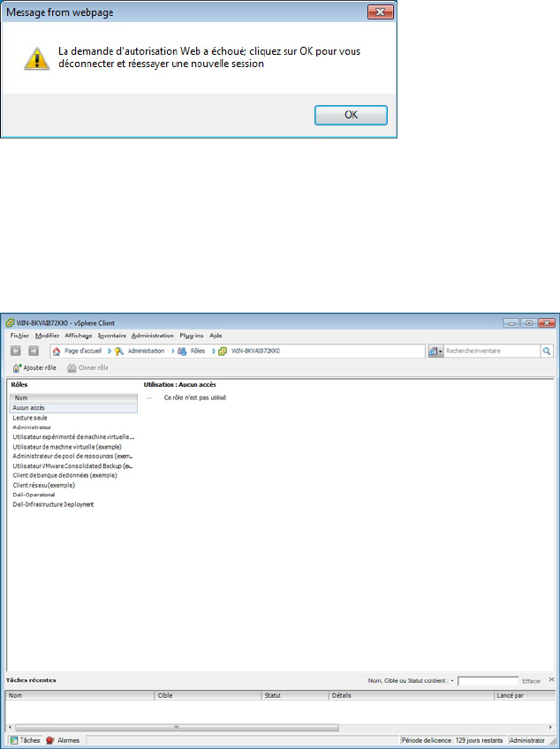The height and width of the screenshot is (749, 560).
Task: Click Administrator in the status bar
Action: tap(527, 740)
